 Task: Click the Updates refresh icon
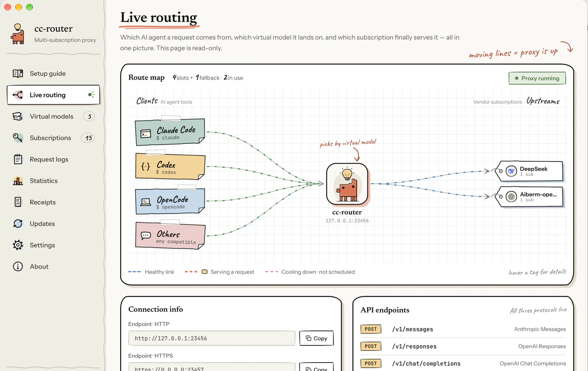point(18,223)
